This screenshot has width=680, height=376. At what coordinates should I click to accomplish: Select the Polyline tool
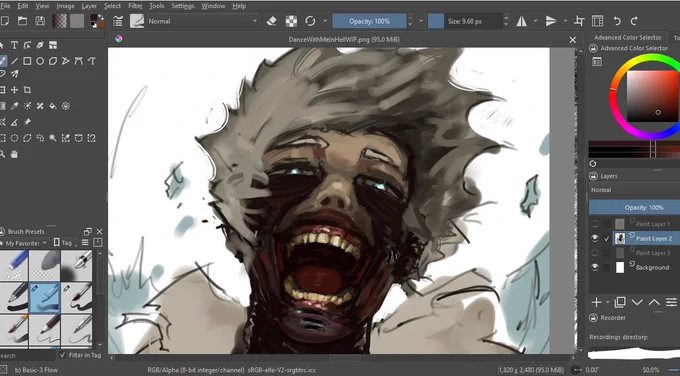coord(65,61)
